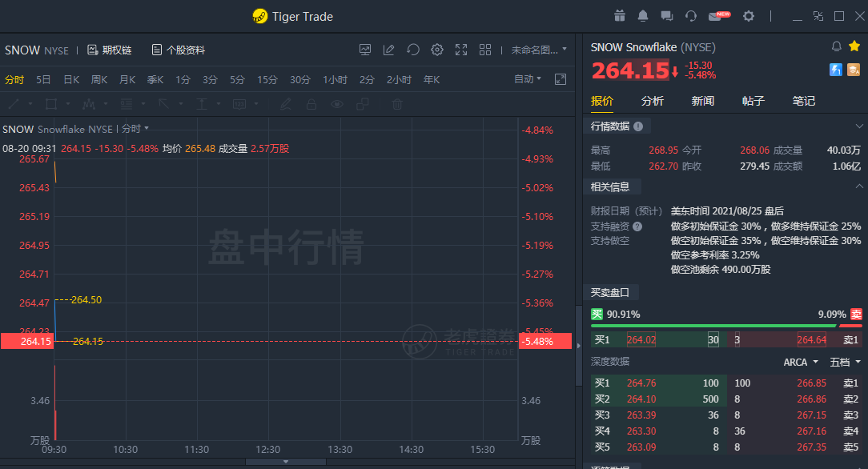Open the 个股资料 stock profile
The width and height of the screenshot is (868, 469).
tap(179, 50)
